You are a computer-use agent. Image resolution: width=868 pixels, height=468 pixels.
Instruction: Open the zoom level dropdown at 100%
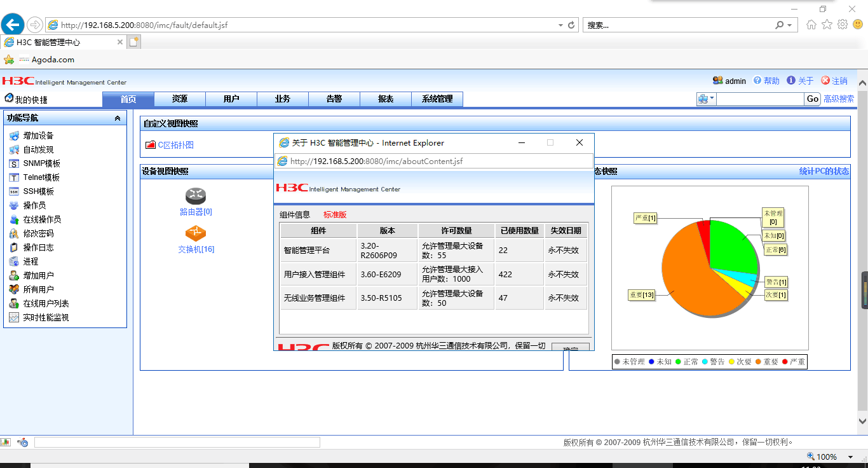point(850,457)
